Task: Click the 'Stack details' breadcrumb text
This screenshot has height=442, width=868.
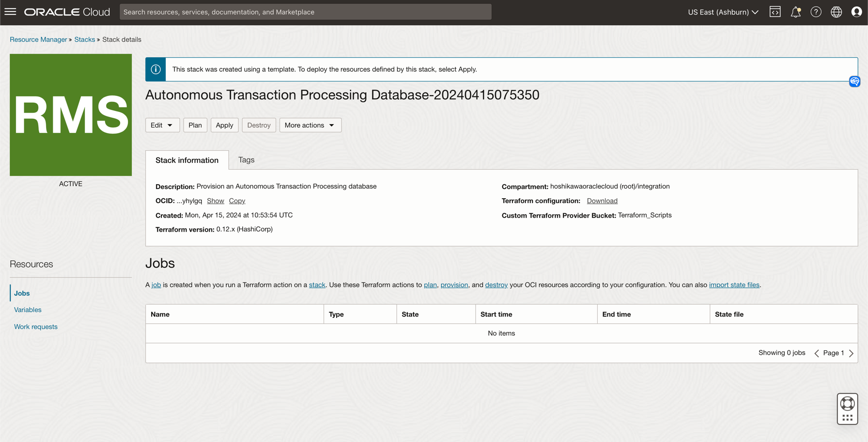Action: [122, 39]
